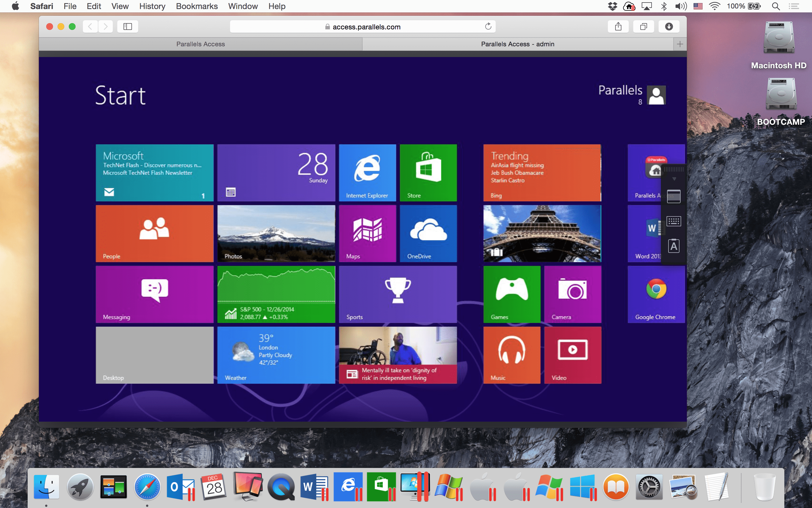The height and width of the screenshot is (508, 812).
Task: Reload the access.parallels.com page
Action: [x=488, y=26]
